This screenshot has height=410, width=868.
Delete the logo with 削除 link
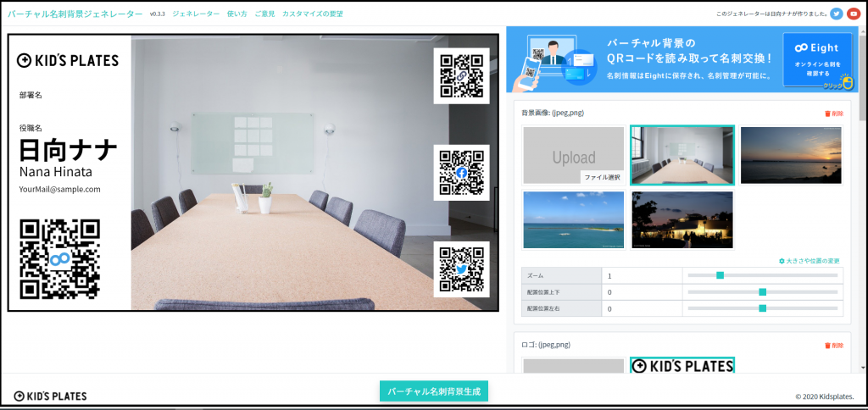(x=834, y=346)
